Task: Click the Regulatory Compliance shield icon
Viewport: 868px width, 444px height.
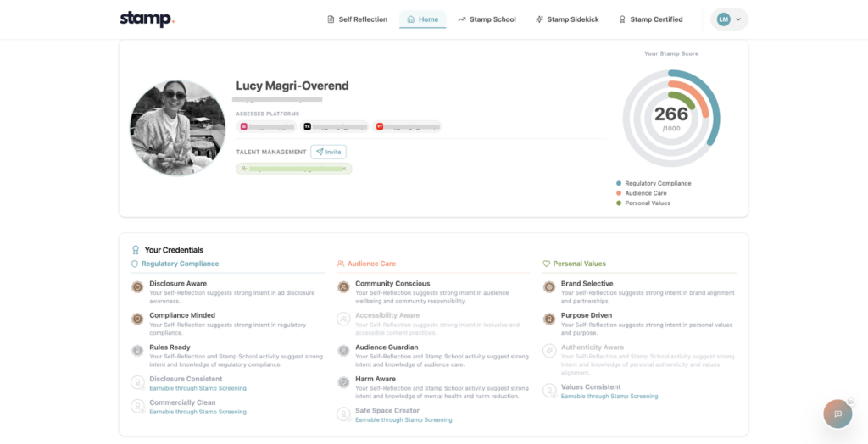Action: click(135, 264)
